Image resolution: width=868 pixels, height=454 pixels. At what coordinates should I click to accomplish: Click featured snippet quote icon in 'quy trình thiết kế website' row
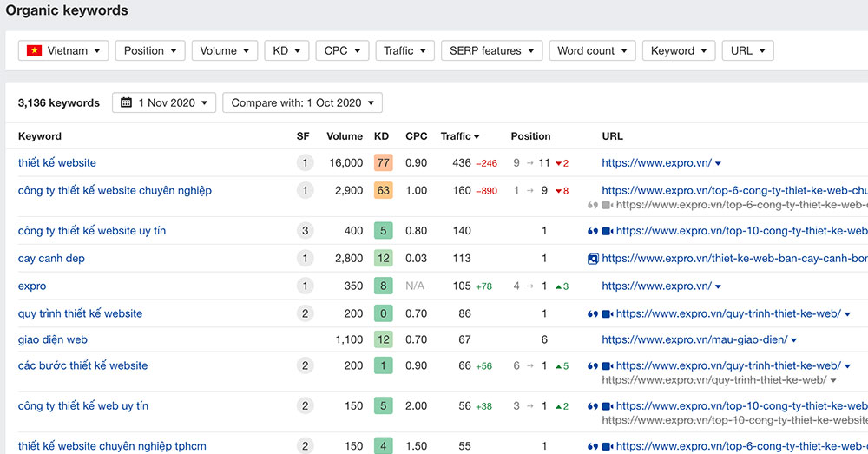pyautogui.click(x=592, y=314)
